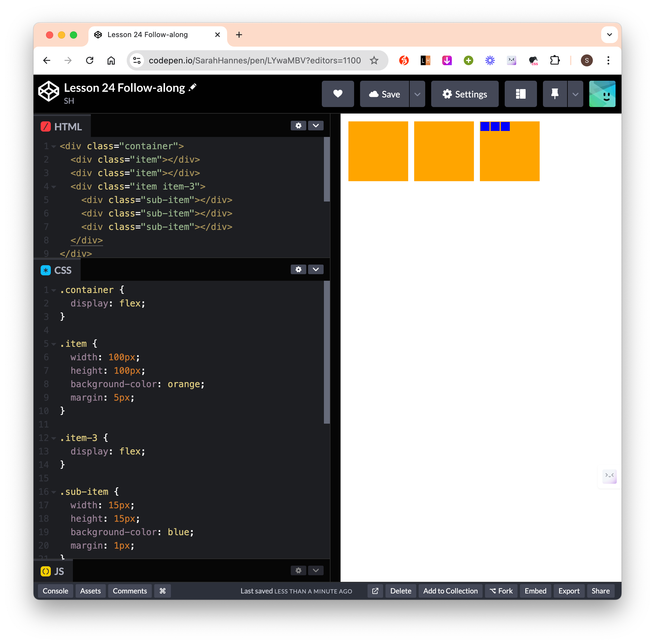The height and width of the screenshot is (644, 655).
Task: Expand Save options dropdown arrow
Action: click(x=417, y=94)
